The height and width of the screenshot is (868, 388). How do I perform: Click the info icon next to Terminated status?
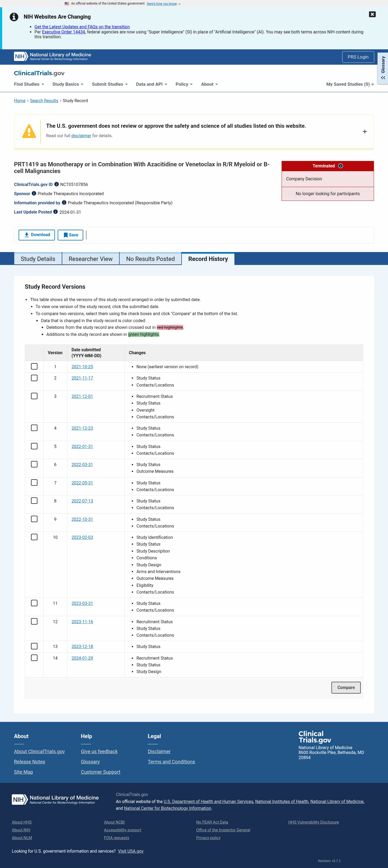pyautogui.click(x=341, y=166)
